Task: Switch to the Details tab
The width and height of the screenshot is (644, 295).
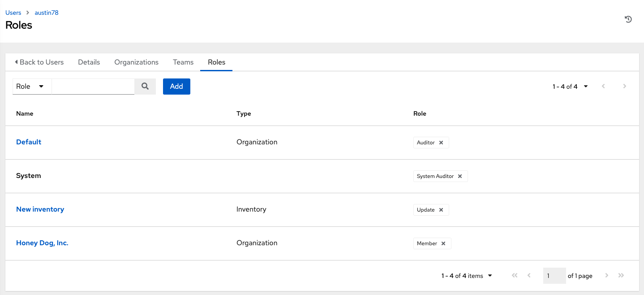Action: click(89, 62)
